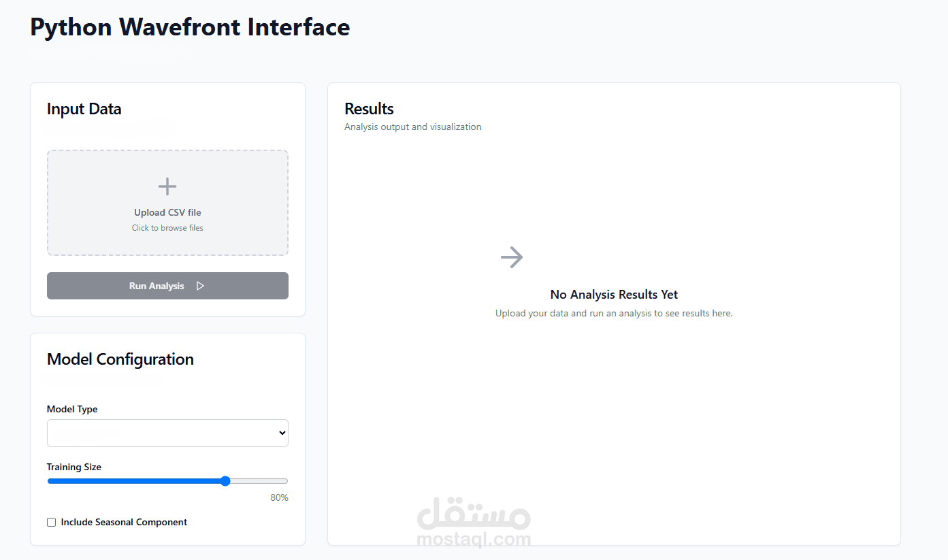Click the plus icon in upload area
Screen dimensions: 948x560
point(167,186)
